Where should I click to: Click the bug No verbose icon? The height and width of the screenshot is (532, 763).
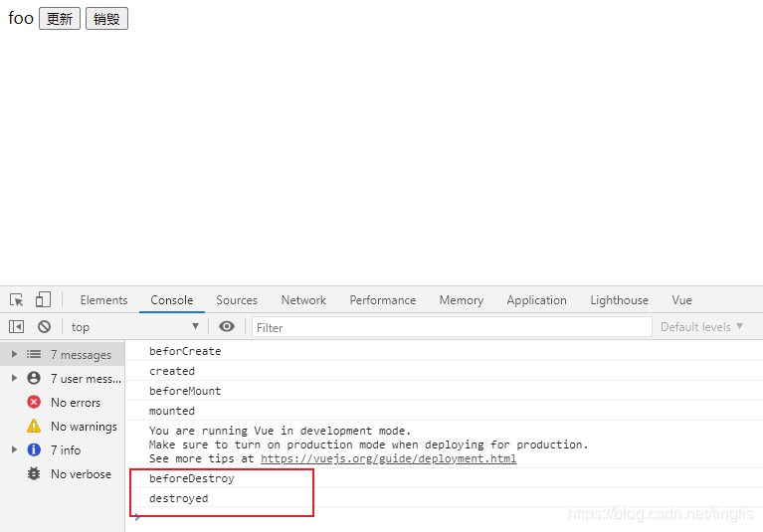(34, 473)
